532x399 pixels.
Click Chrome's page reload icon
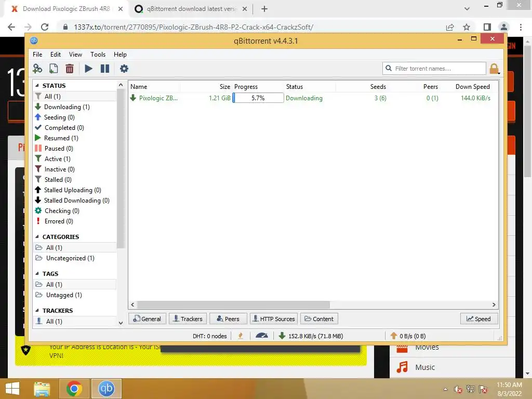click(45, 27)
